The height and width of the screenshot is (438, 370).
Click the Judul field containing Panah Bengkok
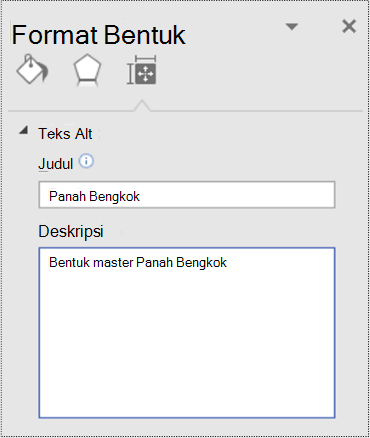[x=187, y=195]
